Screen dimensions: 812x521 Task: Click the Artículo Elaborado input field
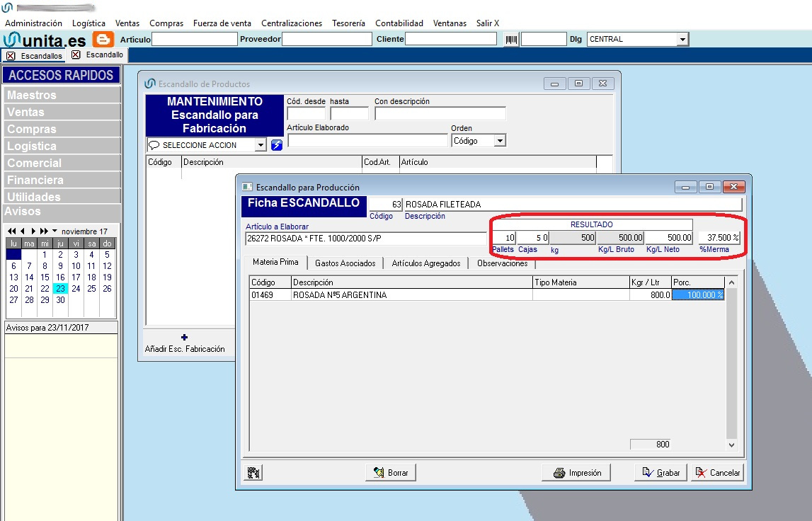pyautogui.click(x=367, y=140)
